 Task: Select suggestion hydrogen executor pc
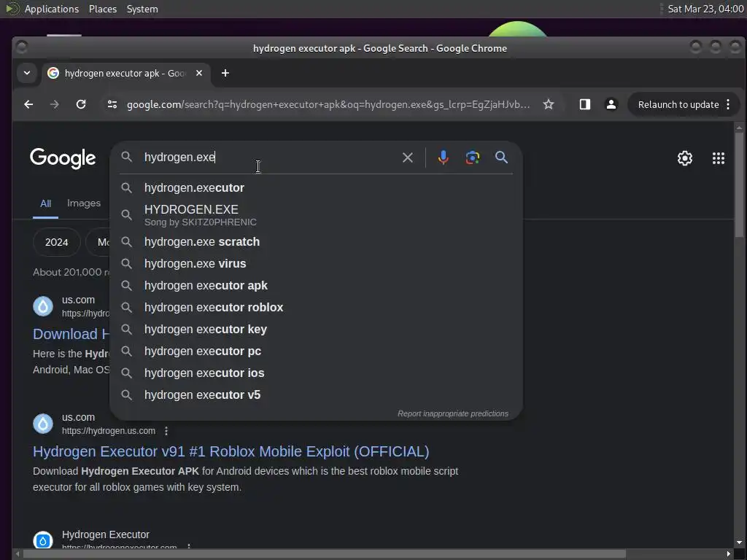pos(316,351)
